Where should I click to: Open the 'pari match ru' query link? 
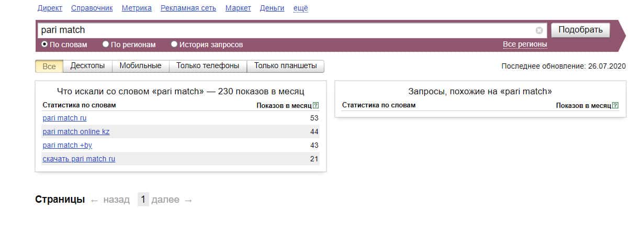click(x=64, y=118)
